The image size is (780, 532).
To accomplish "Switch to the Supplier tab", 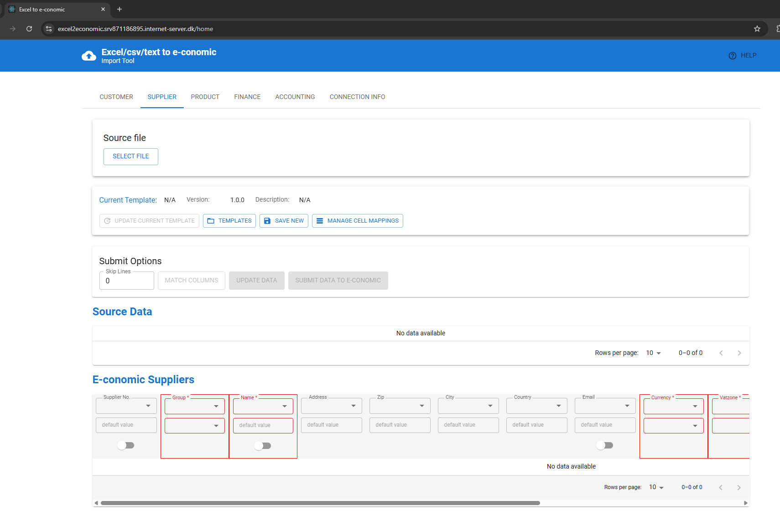I will click(162, 97).
